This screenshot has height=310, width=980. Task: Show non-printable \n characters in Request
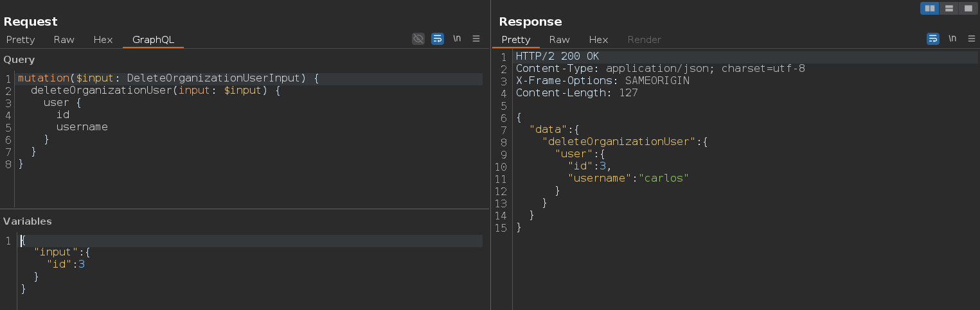point(457,39)
